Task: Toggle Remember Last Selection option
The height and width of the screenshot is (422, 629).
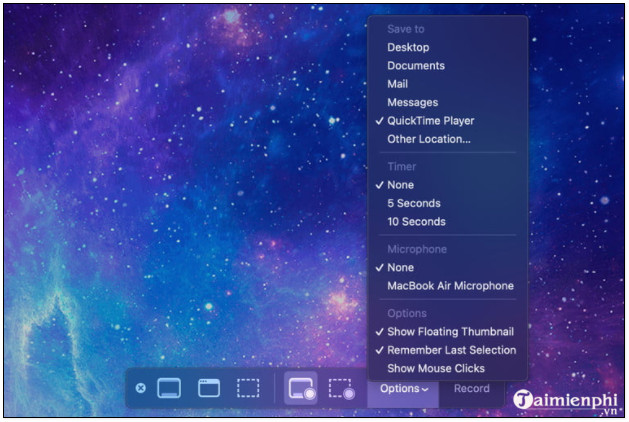Action: point(447,350)
